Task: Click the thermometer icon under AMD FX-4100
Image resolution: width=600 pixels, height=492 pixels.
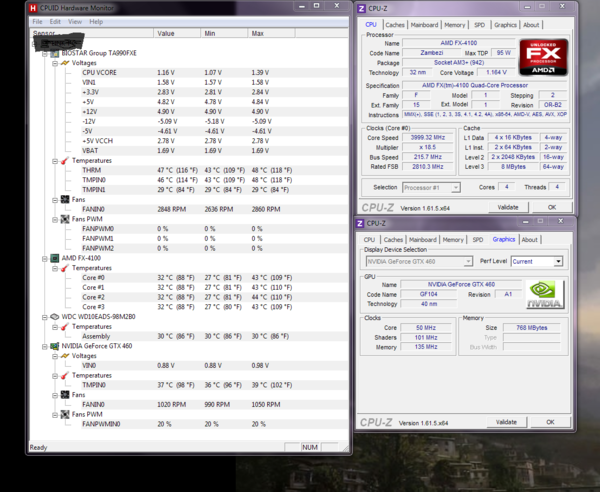Action: [x=65, y=268]
